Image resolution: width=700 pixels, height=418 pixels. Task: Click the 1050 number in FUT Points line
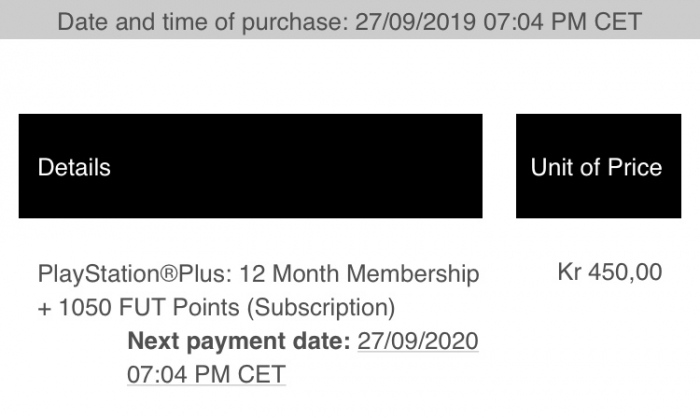pos(85,308)
